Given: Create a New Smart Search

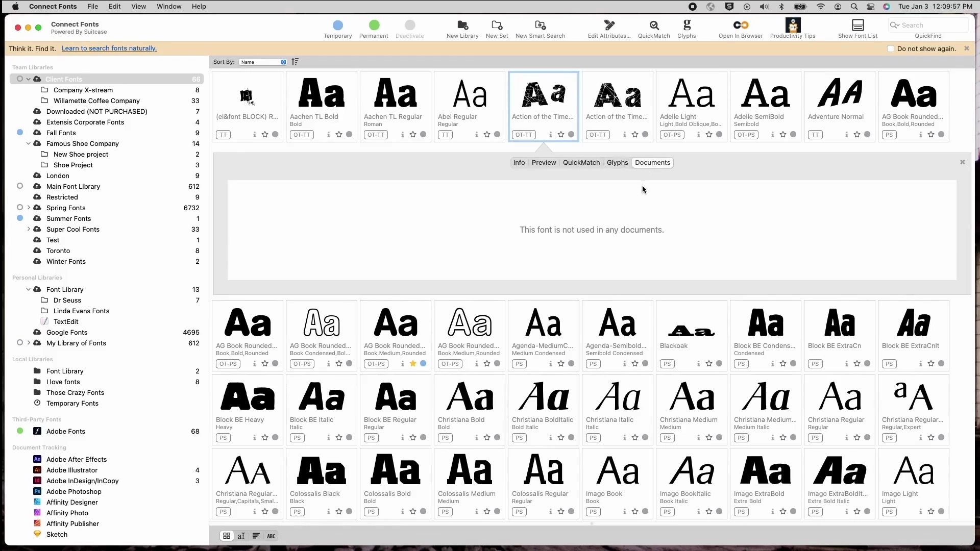Looking at the screenshot, I should point(541,29).
